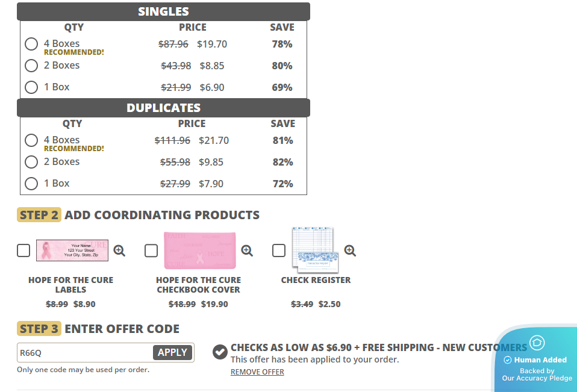Choose 2 Boxes Duplicates option
This screenshot has width=577, height=392.
coord(31,162)
